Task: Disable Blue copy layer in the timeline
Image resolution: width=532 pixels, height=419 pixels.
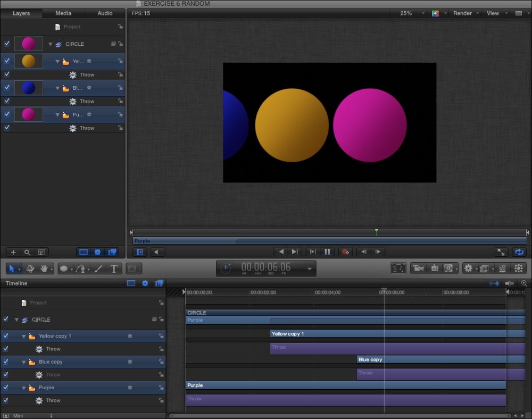Action: click(5, 362)
